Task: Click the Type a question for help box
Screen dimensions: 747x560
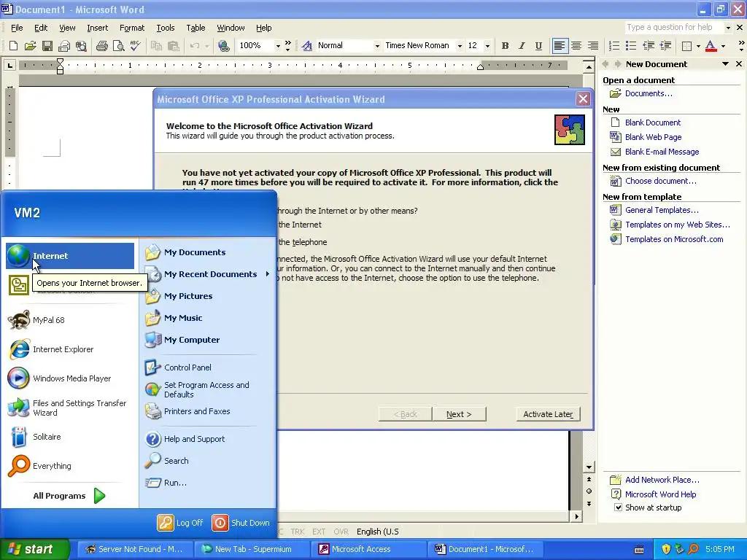Action: pos(674,27)
